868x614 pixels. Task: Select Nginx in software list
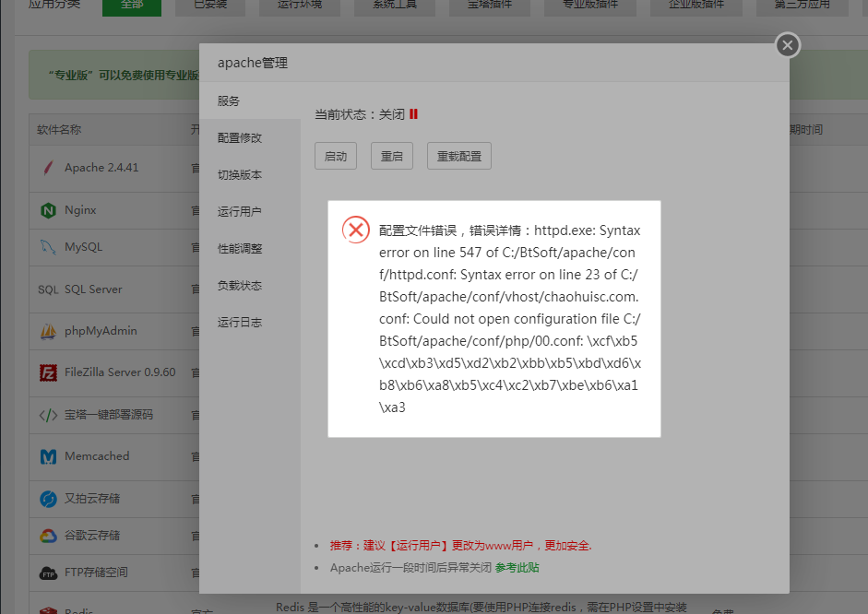80,210
